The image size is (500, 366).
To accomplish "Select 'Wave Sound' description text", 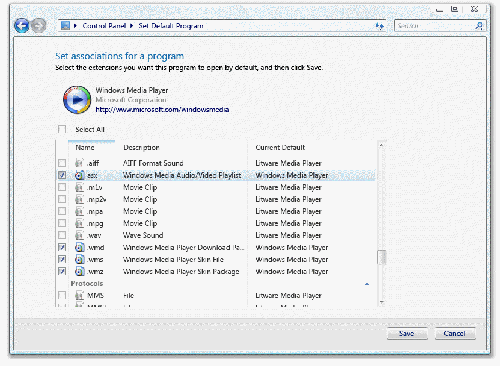I will pos(143,235).
